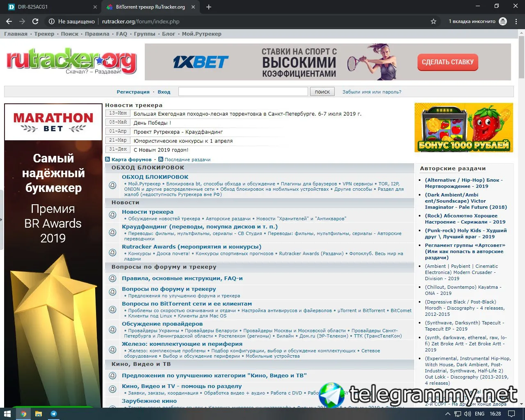The image size is (525, 420).
Task: Open the Поиск menu item
Action: (70, 34)
